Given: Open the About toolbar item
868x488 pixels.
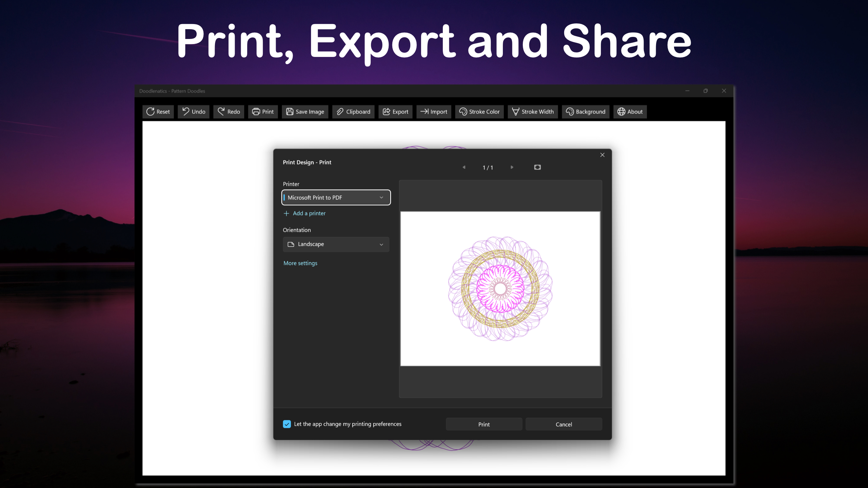Looking at the screenshot, I should coord(630,111).
